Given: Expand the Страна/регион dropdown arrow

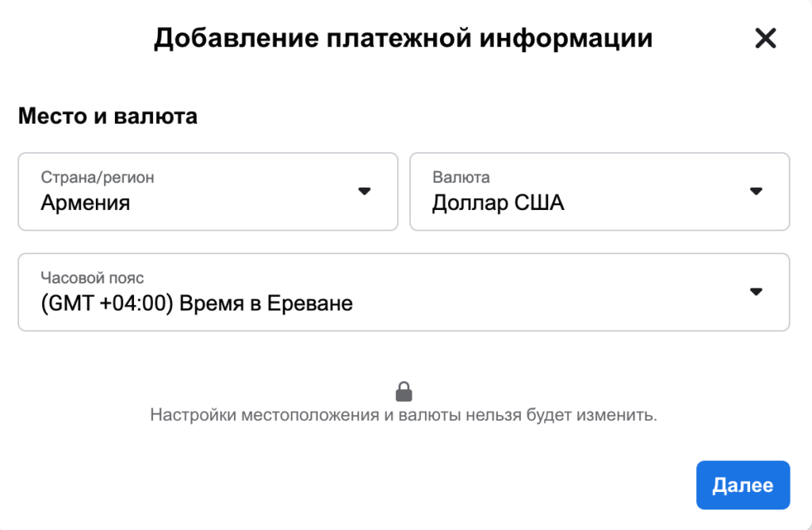Looking at the screenshot, I should (x=364, y=191).
